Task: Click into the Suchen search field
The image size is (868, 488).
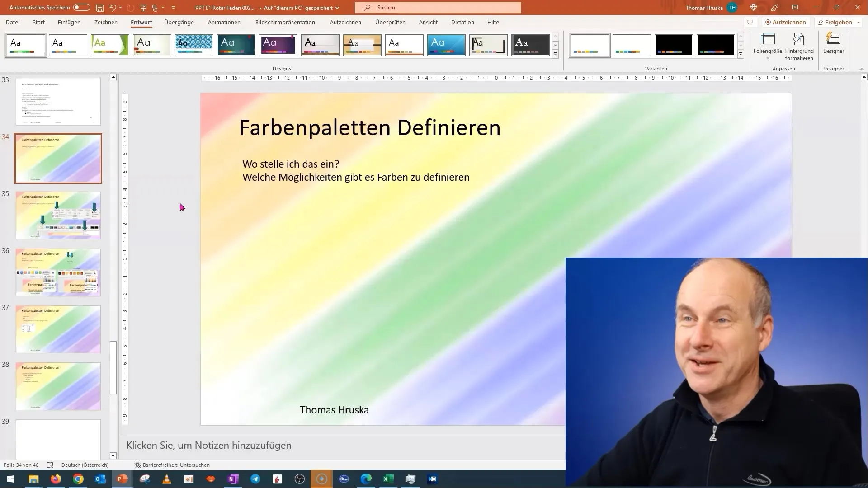Action: point(438,8)
